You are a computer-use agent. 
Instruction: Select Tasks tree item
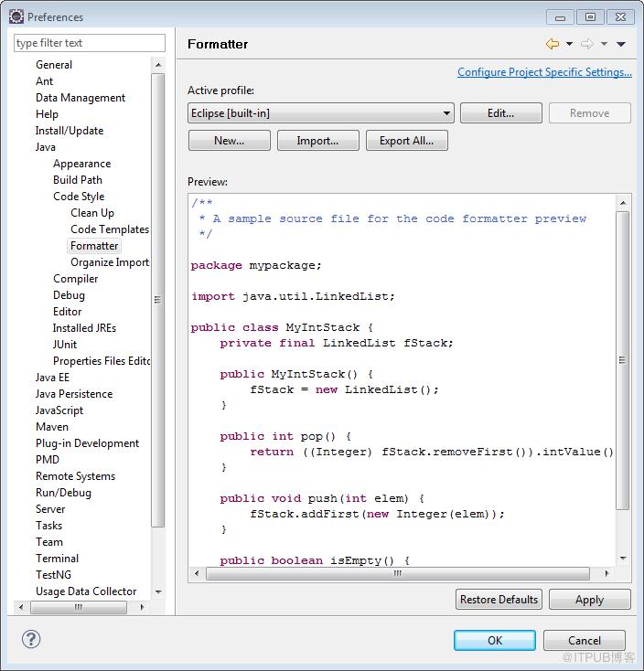tap(48, 526)
